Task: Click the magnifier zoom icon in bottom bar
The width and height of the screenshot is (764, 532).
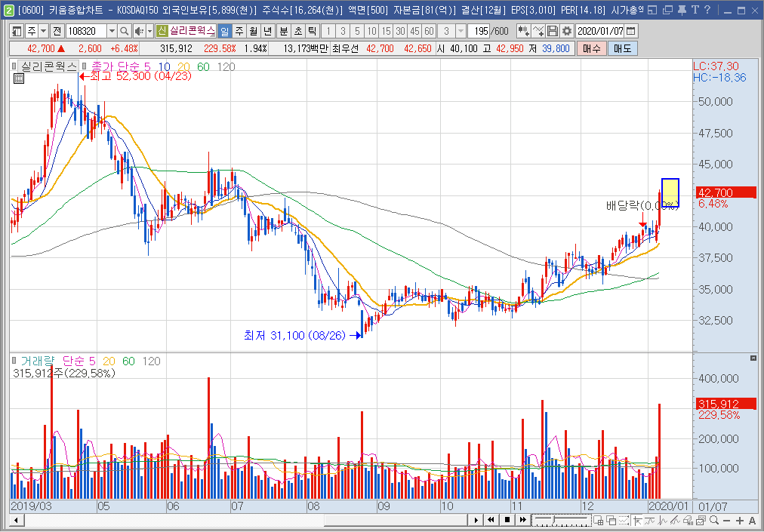Action: [x=714, y=520]
